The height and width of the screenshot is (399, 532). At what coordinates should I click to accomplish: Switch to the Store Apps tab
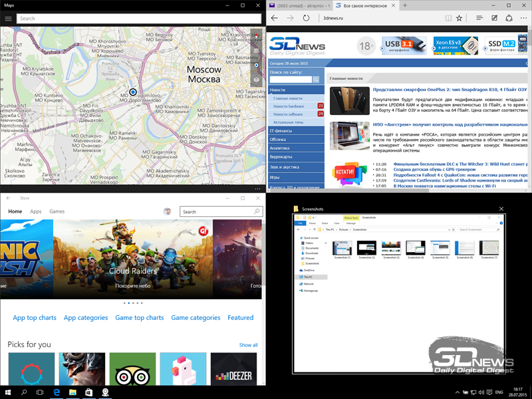point(36,211)
